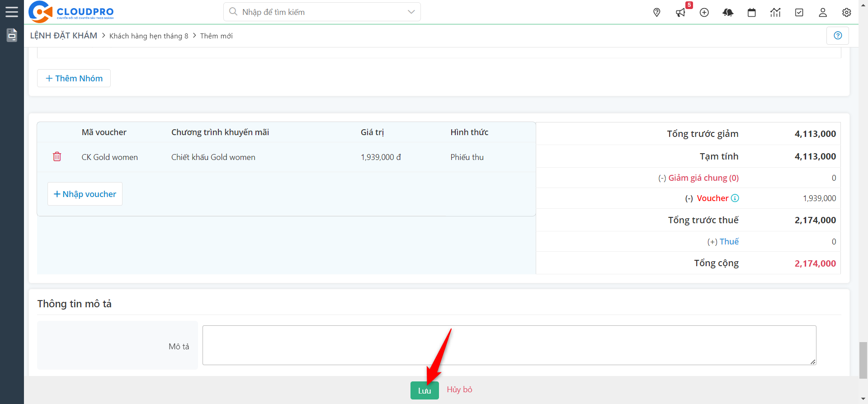
Task: Open the user profile icon
Action: 823,13
